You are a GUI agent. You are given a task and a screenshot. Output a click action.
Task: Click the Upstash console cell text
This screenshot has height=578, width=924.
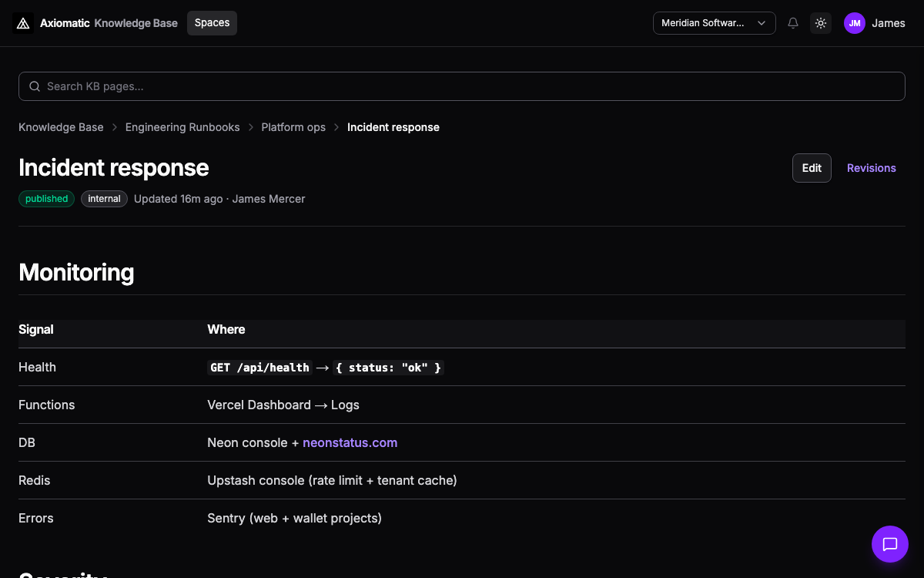[x=332, y=480]
